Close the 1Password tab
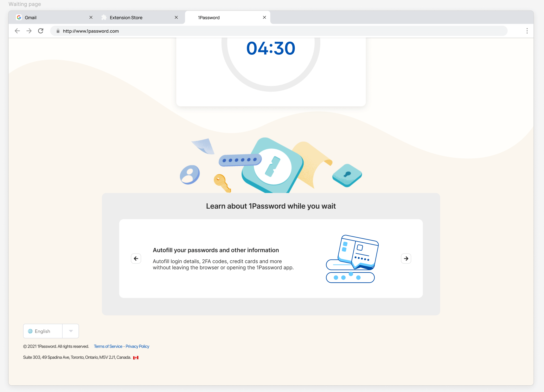Screen dimensions: 544x392 (265, 17)
